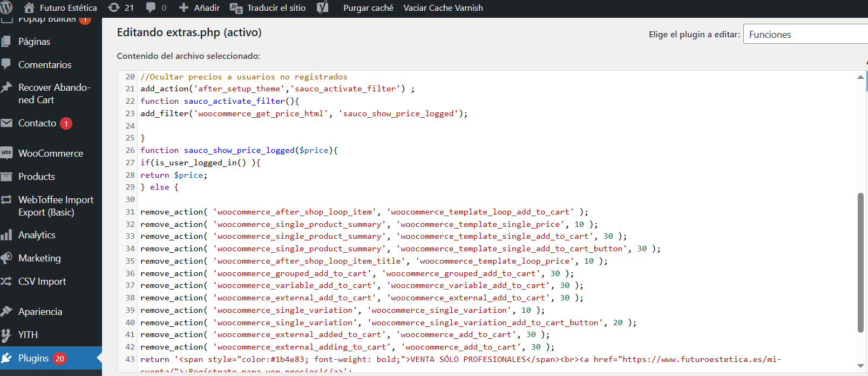Open YITH in the sidebar

click(28, 335)
